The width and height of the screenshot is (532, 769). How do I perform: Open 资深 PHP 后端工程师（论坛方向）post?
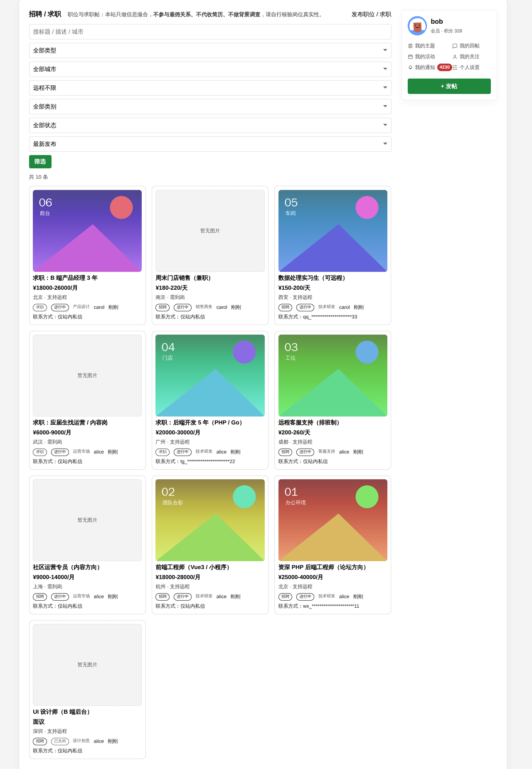click(x=324, y=567)
